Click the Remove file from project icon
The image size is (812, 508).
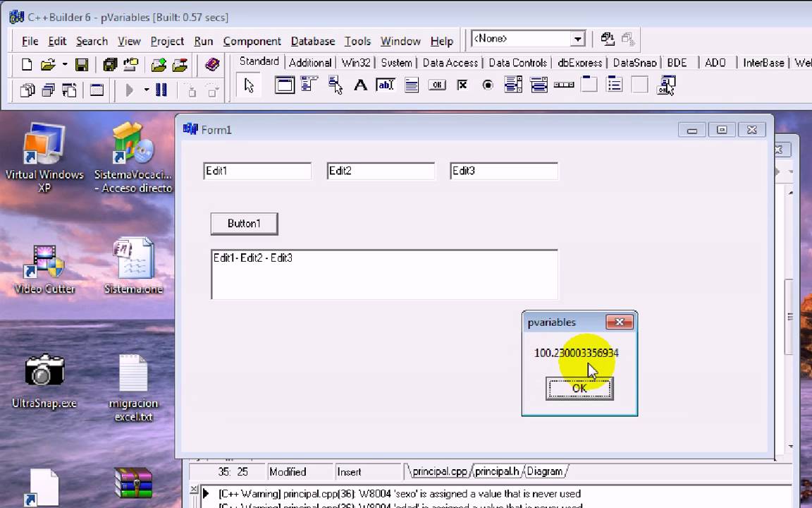pyautogui.click(x=180, y=65)
